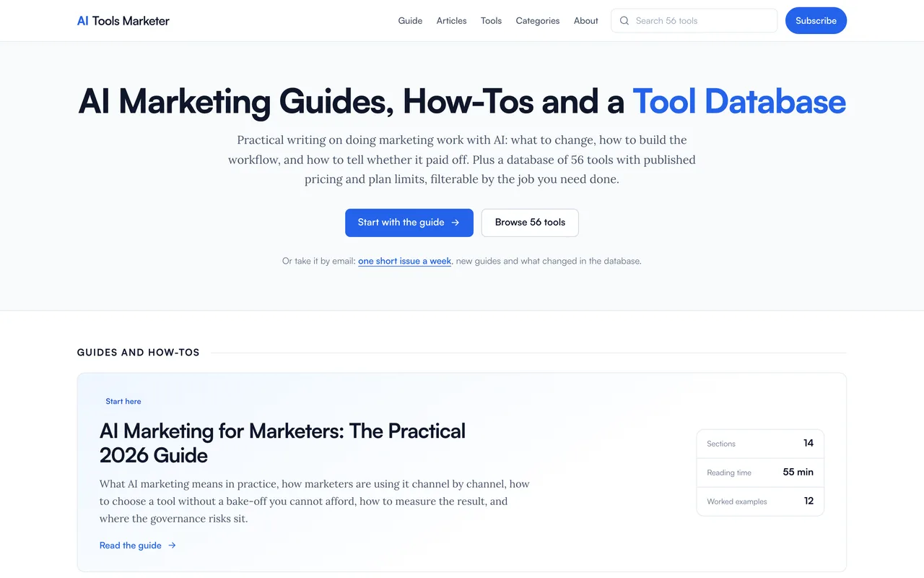Click Read the guide link
Image resolution: width=924 pixels, height=578 pixels.
pos(138,545)
